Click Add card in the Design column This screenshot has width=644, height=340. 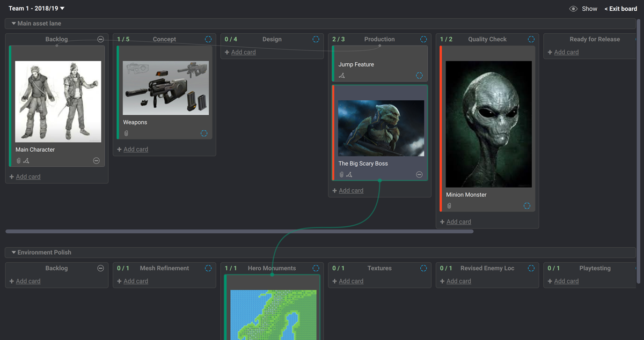click(x=243, y=52)
